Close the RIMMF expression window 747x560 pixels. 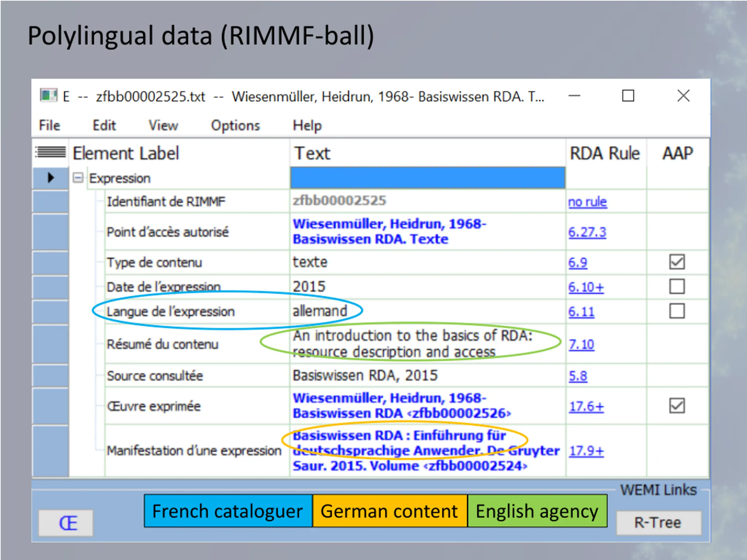[x=683, y=96]
